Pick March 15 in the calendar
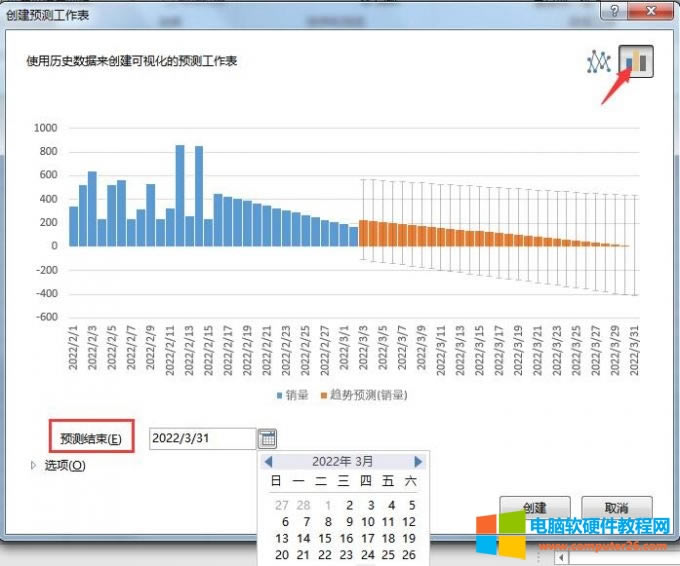This screenshot has height=566, width=680. click(x=327, y=538)
